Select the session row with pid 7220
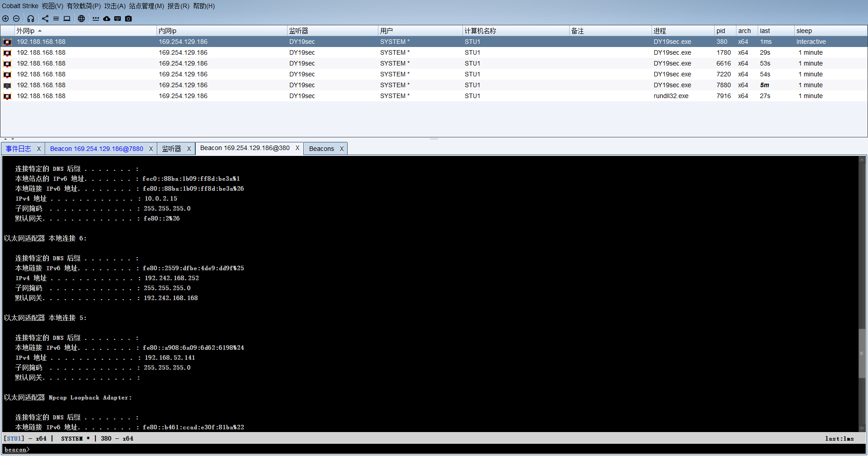This screenshot has width=868, height=456. [434, 75]
